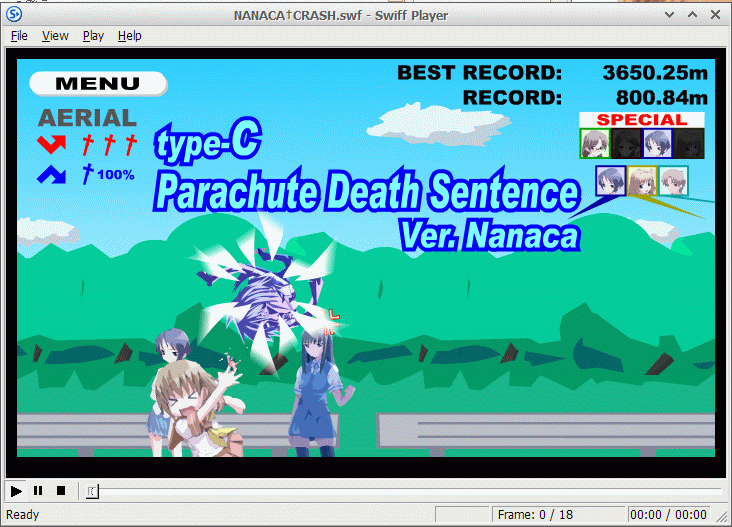This screenshot has height=527, width=732.
Task: Click the yellow-framed upcoming character portrait
Action: coord(642,181)
